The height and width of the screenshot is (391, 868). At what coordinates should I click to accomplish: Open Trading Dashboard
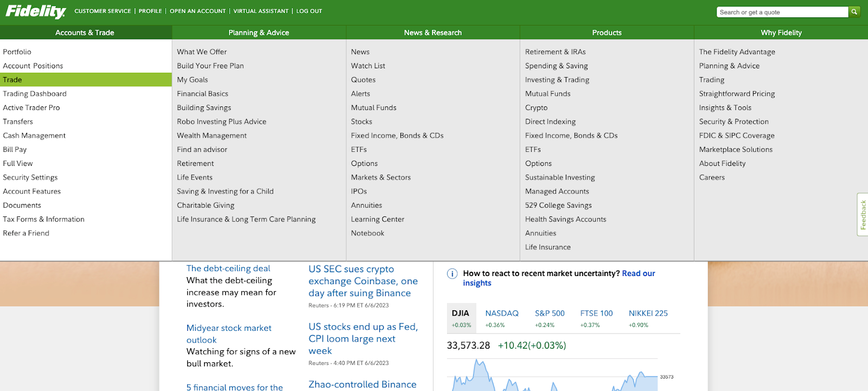[35, 94]
